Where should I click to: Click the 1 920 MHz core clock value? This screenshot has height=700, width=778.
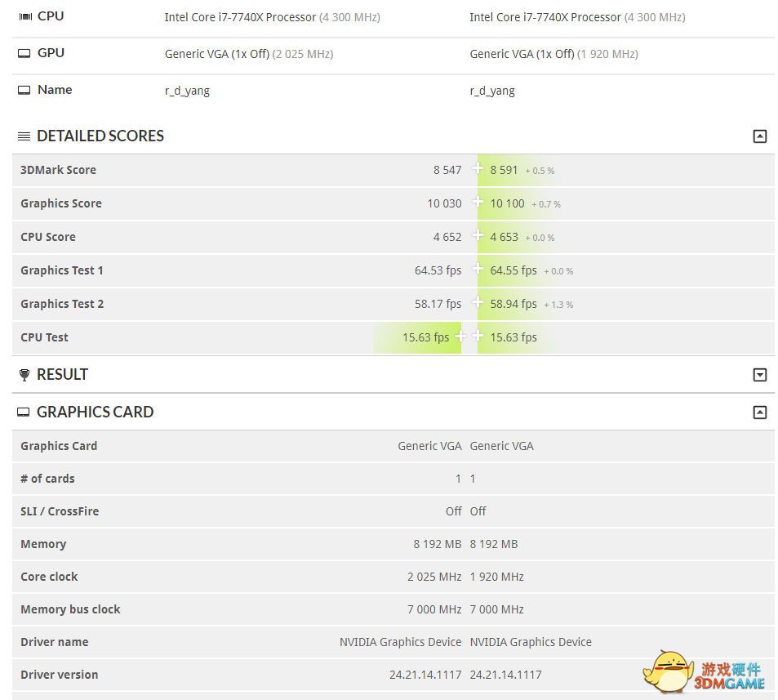click(496, 577)
